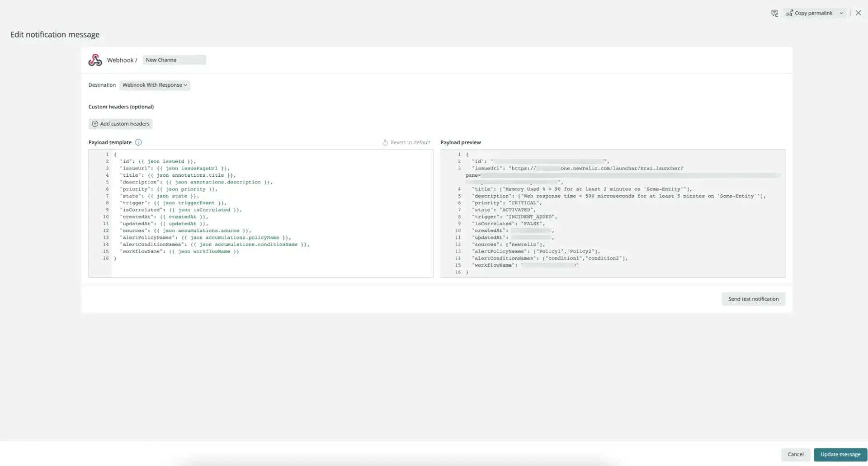This screenshot has width=868, height=466.
Task: Click inside the payload template editor
Action: point(261,213)
